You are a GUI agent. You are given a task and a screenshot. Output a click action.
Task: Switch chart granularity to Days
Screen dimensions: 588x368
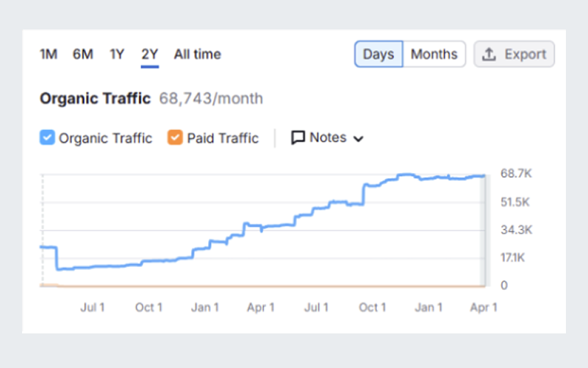[379, 54]
